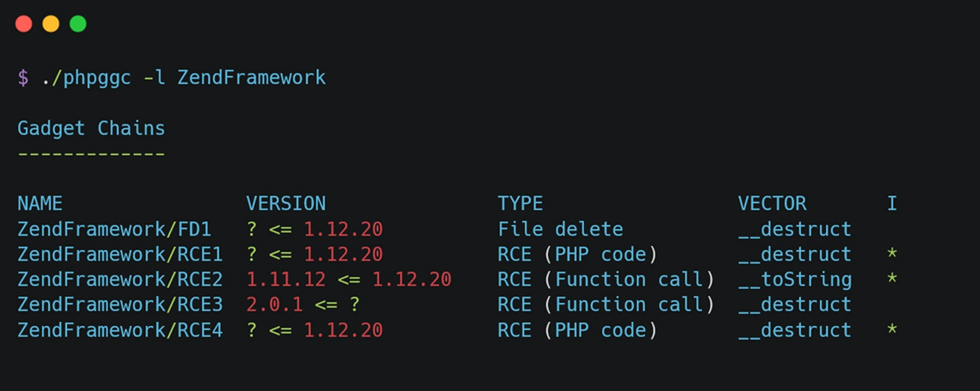Click the VECTOR column header

(772, 204)
